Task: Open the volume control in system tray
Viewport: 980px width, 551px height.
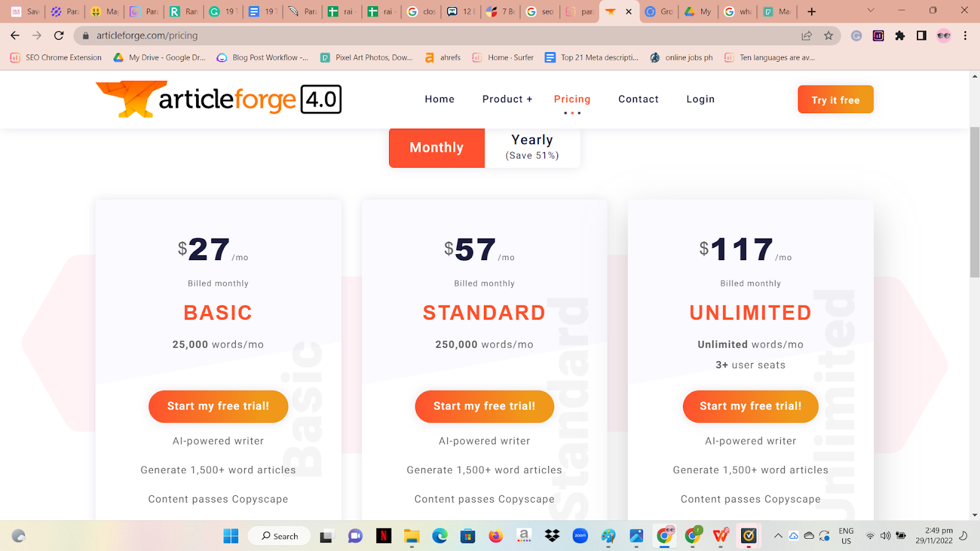Action: pyautogui.click(x=885, y=536)
